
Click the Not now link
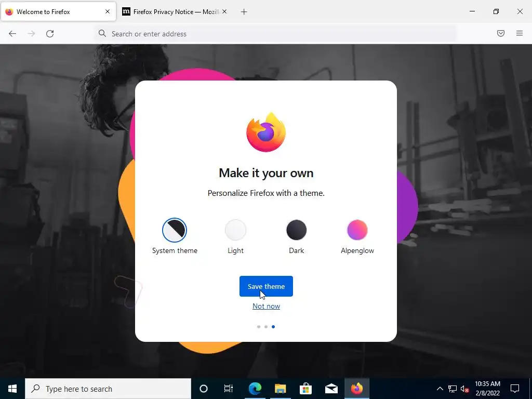pyautogui.click(x=266, y=306)
